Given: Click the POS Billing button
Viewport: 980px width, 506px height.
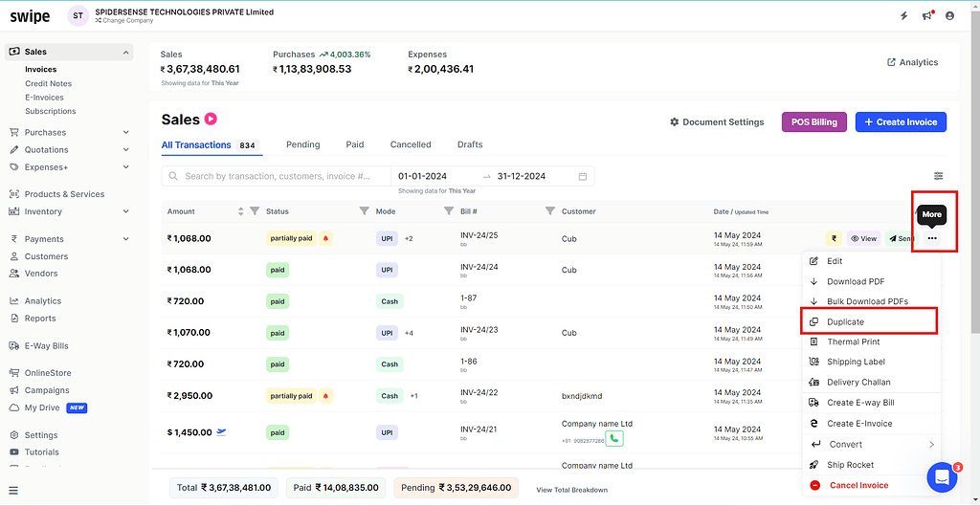Looking at the screenshot, I should [x=813, y=122].
